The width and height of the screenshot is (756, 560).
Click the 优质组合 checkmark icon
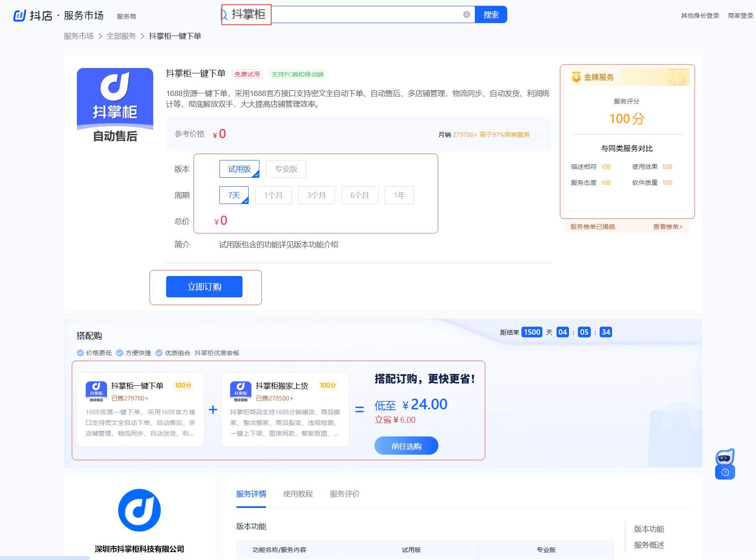[x=159, y=353]
